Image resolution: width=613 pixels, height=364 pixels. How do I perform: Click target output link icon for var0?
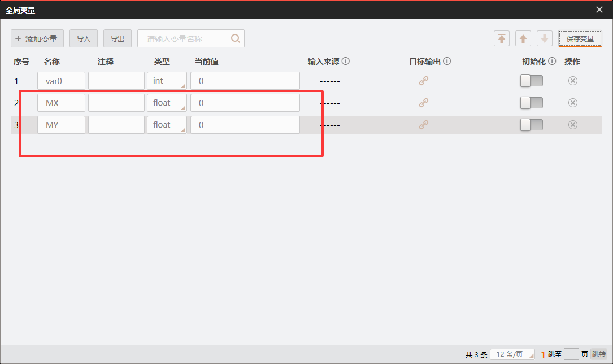424,81
